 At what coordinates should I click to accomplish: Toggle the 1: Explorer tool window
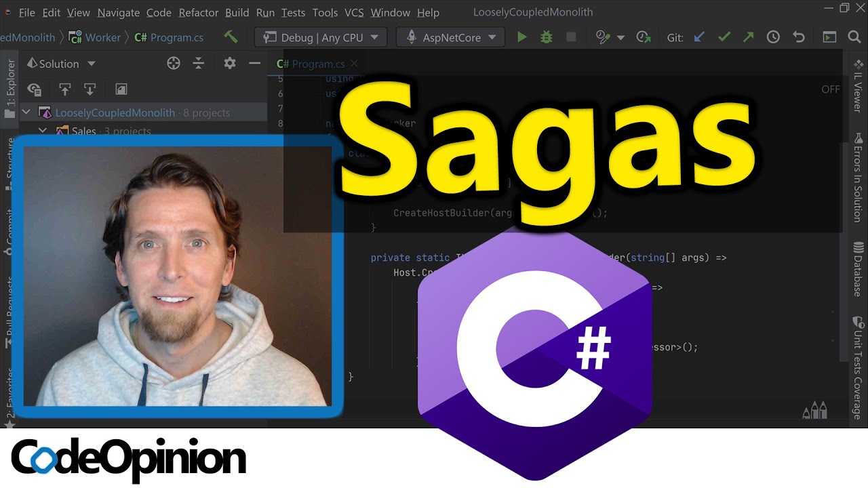(10, 89)
